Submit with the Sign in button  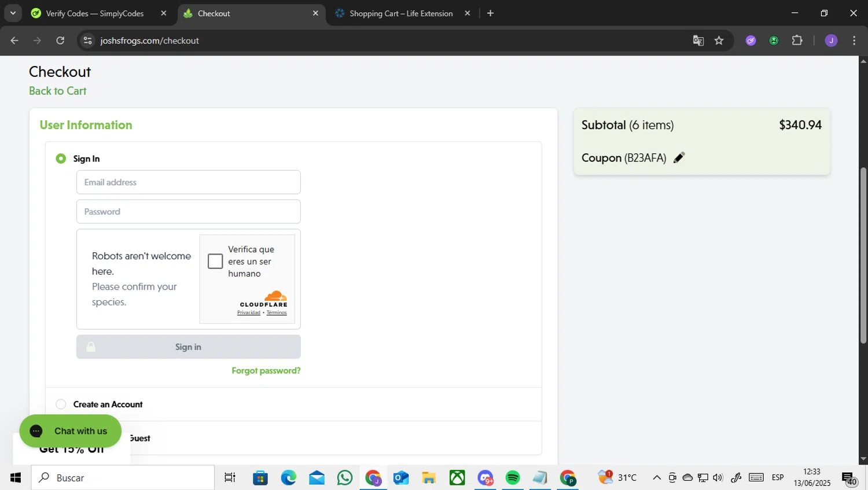[189, 347]
